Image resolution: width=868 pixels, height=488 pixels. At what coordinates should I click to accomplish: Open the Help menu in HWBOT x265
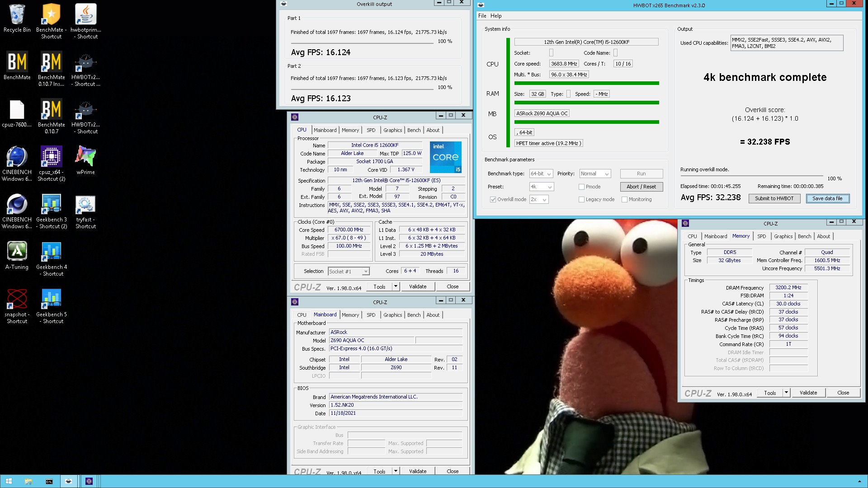click(496, 16)
